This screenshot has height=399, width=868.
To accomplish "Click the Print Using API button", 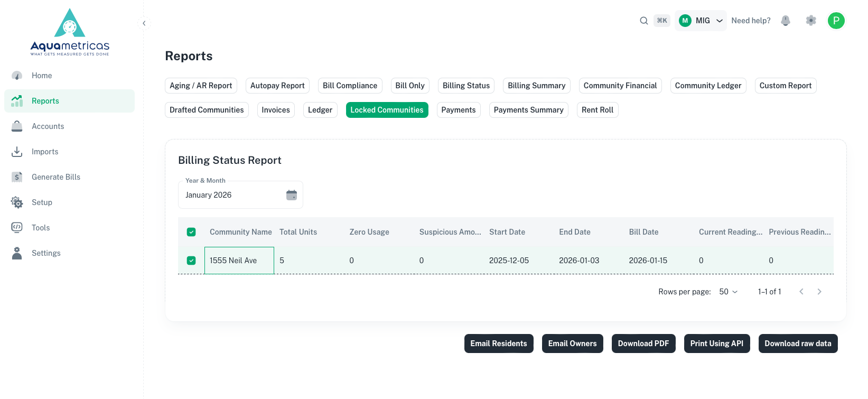I will click(x=717, y=344).
